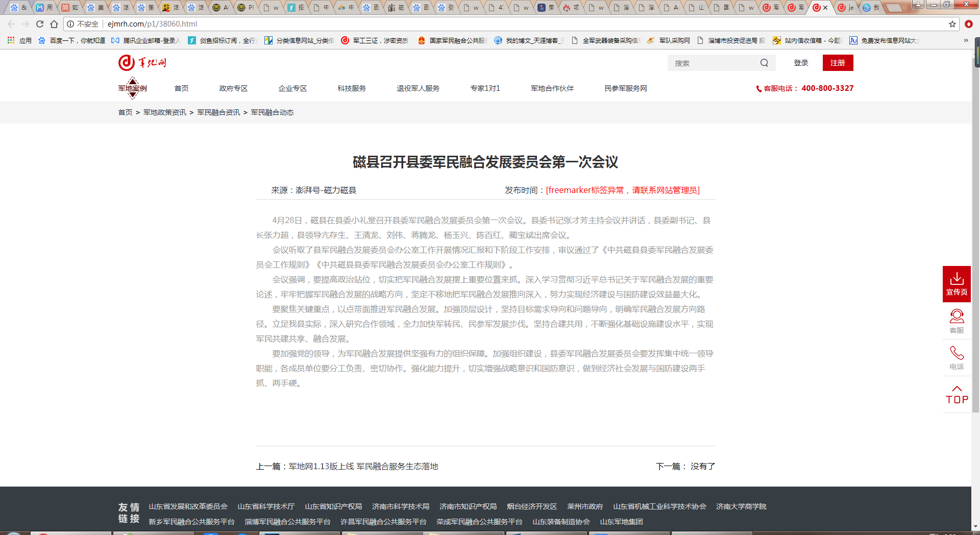The image size is (980, 535).
Task: Expand hidden bookmarks overflow chevron
Action: (x=966, y=40)
